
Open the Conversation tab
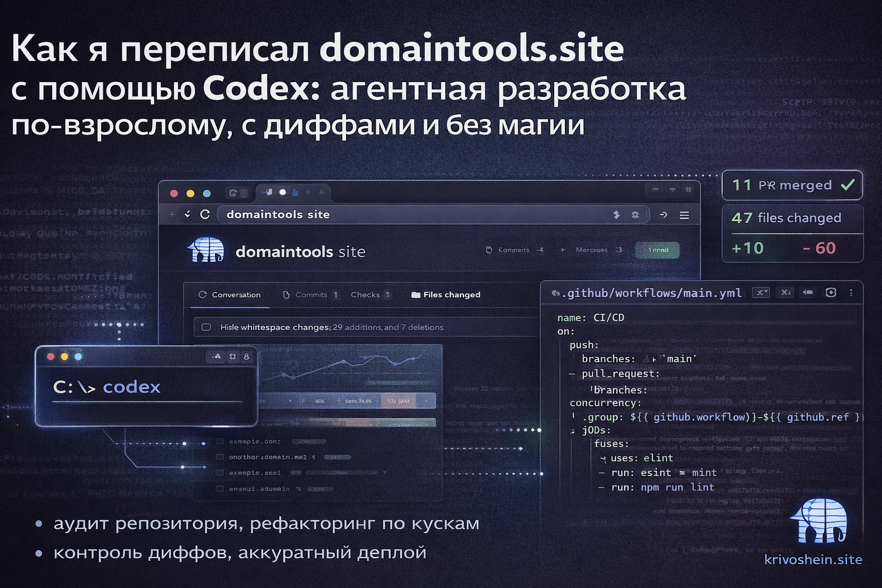230,295
